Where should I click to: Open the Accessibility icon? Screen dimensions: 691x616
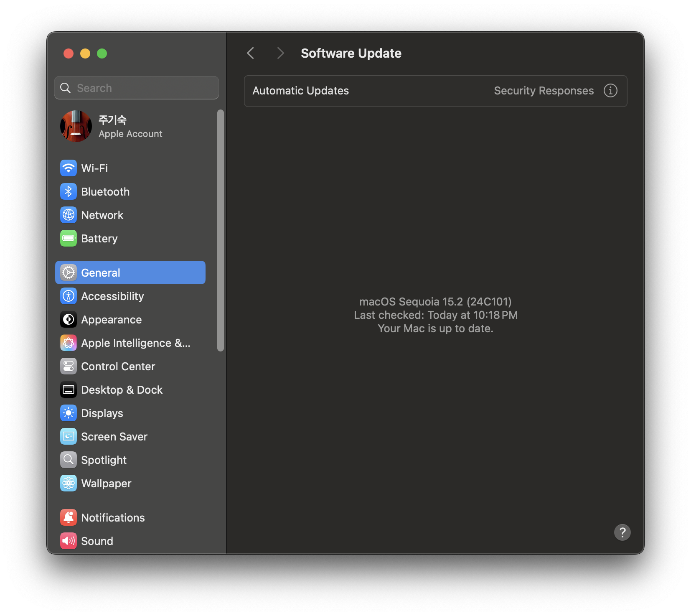[69, 296]
